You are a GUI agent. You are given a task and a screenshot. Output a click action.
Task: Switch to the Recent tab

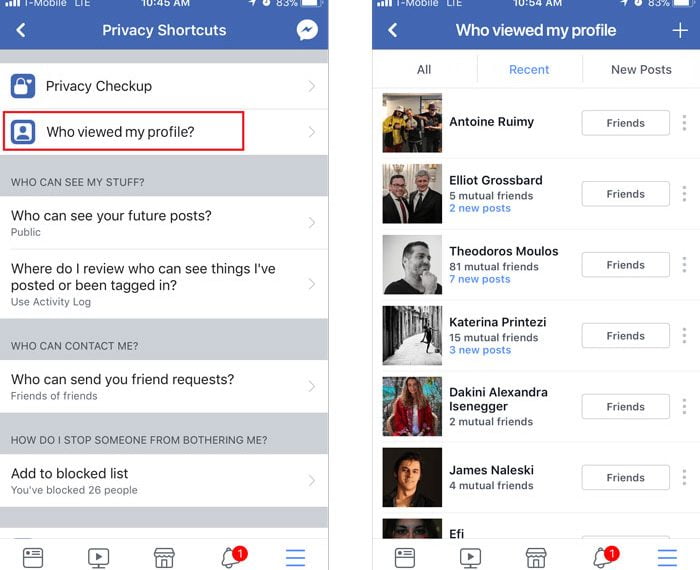[529, 70]
